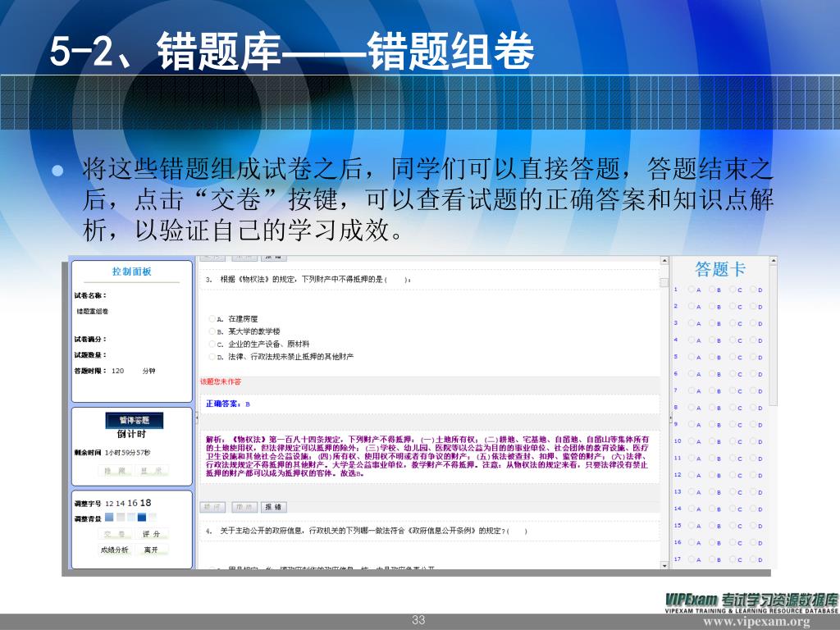Screen dimensions: 840x630
Task: Mark C for question 7 on answer card
Action: coord(733,390)
